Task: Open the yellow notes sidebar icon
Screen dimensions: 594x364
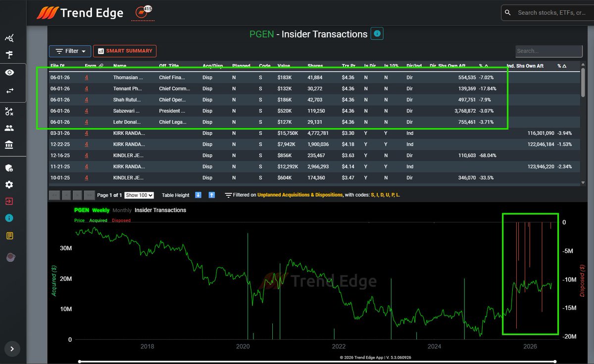Action: coord(9,236)
